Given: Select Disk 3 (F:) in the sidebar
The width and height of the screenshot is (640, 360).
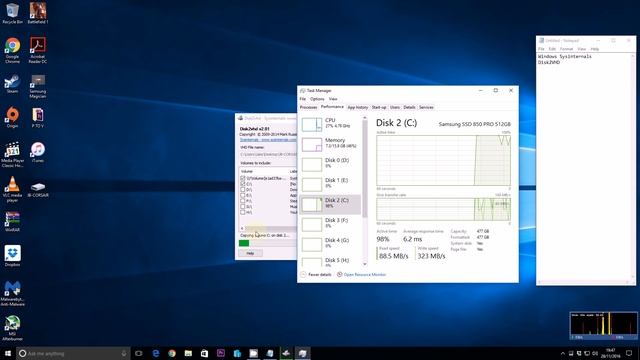Looking at the screenshot, I should click(x=330, y=224).
